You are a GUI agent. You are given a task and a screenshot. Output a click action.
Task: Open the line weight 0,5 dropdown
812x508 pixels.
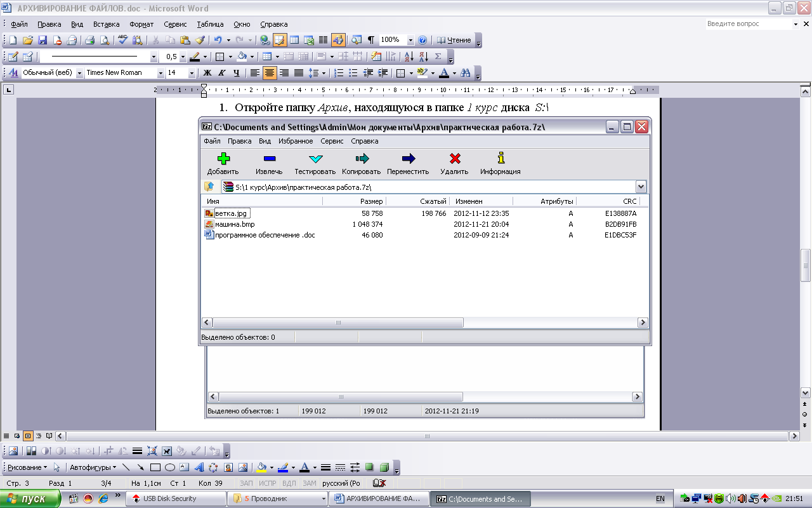(x=183, y=57)
